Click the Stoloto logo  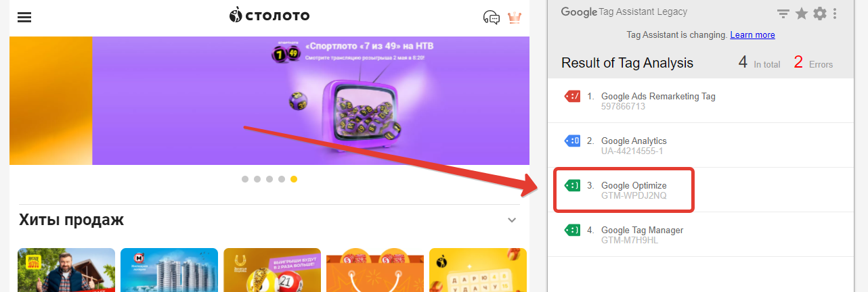(x=269, y=15)
